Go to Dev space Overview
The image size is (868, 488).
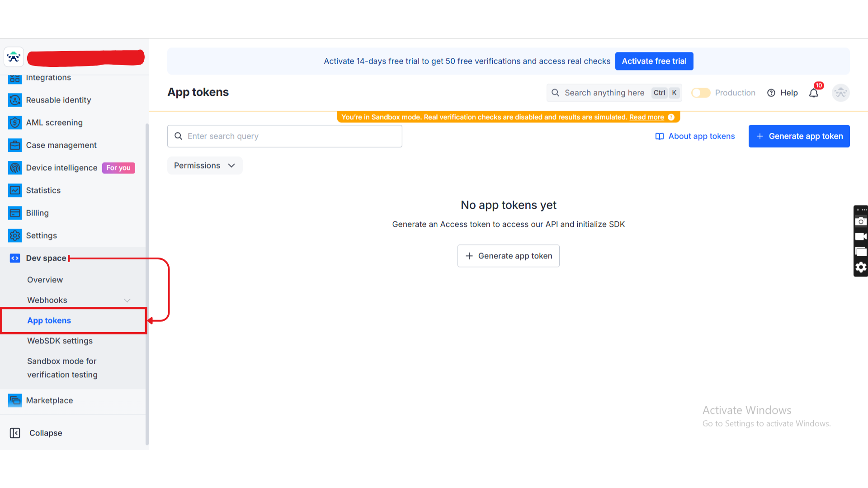[45, 280]
